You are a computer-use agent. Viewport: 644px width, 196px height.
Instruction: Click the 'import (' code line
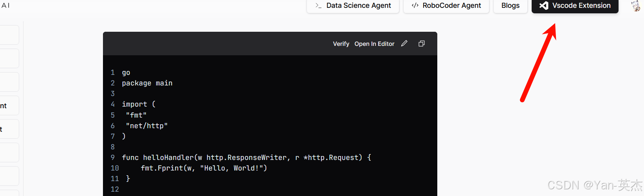139,104
